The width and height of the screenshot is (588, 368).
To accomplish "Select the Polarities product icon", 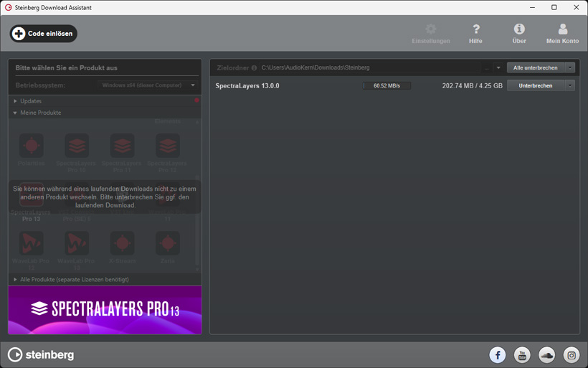I will (x=31, y=146).
